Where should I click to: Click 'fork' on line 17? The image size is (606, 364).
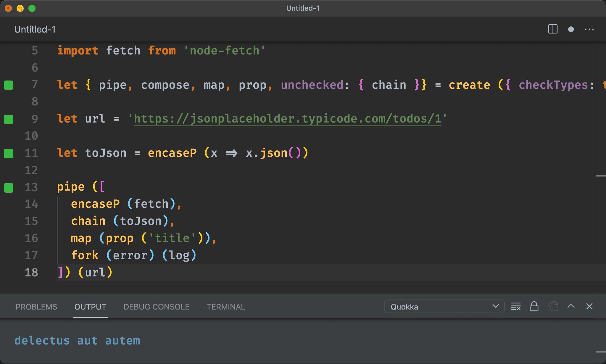tap(85, 255)
